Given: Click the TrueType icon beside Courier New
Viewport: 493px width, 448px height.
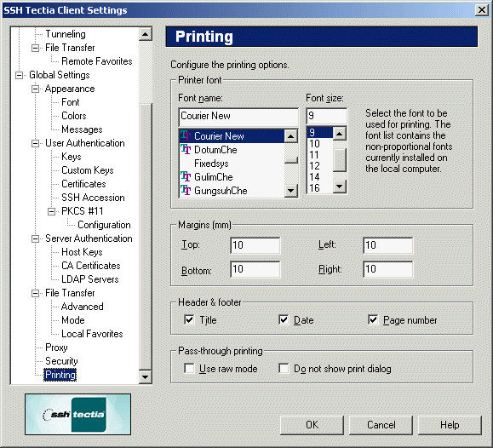Looking at the screenshot, I should click(x=186, y=136).
